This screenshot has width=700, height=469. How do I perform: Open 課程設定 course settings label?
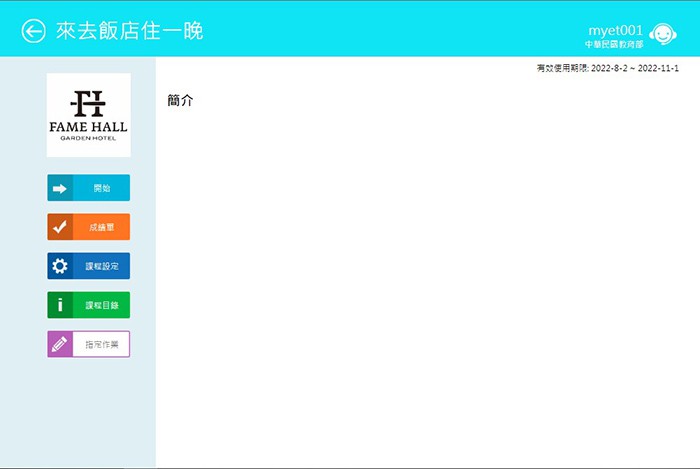(x=101, y=266)
